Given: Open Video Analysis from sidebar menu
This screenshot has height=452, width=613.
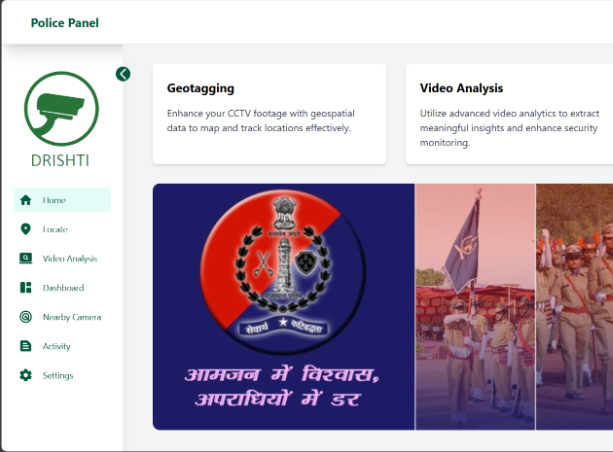Looking at the screenshot, I should 62,258.
